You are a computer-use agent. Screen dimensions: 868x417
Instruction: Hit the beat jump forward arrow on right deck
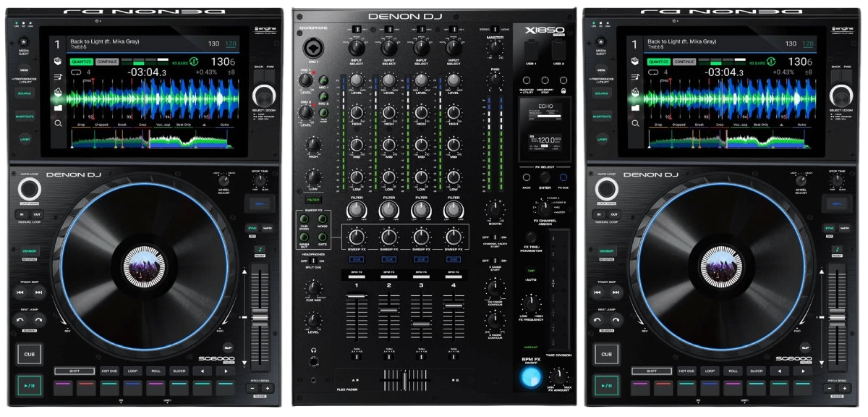[616, 321]
